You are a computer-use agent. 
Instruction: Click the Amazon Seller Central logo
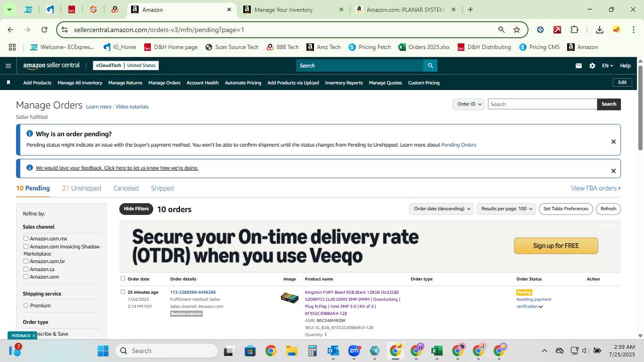[51, 66]
